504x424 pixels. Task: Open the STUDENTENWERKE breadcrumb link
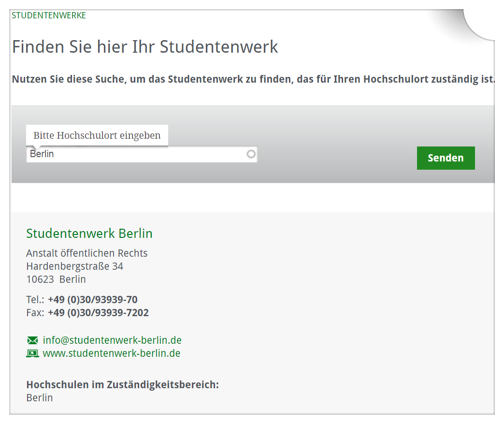49,15
